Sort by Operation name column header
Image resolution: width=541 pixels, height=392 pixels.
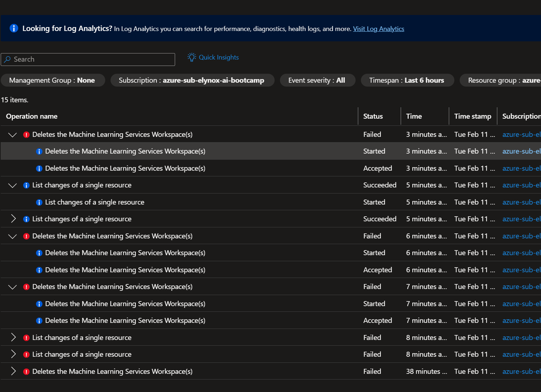pos(32,116)
